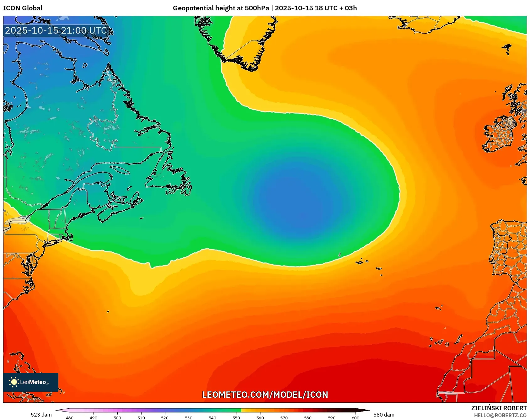Click the ZIELIŃSKI ROBERT author name
The image size is (530, 420).
click(x=499, y=408)
